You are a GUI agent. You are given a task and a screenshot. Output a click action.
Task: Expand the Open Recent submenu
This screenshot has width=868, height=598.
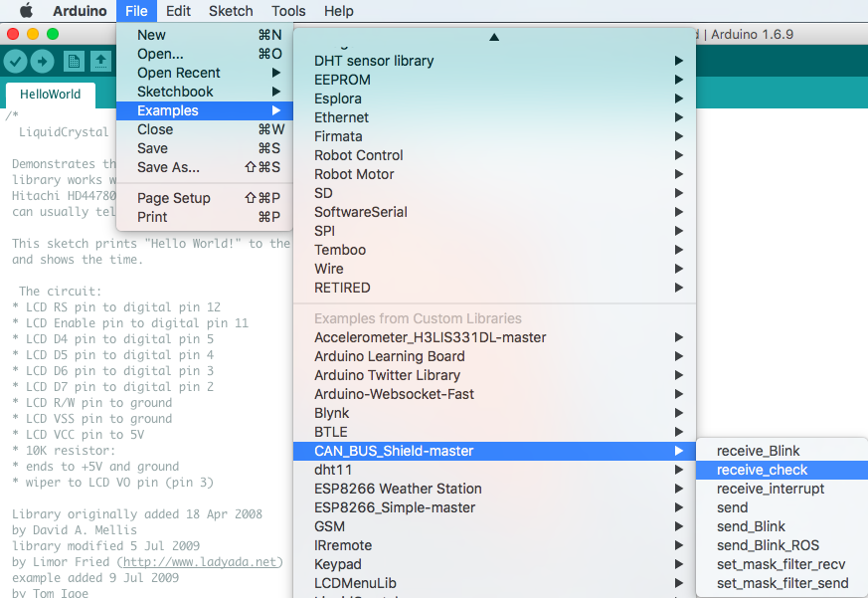click(x=179, y=73)
